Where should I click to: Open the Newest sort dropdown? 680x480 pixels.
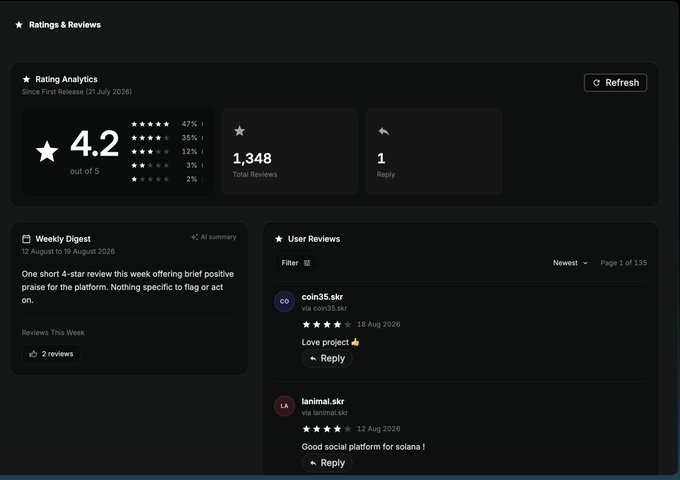(x=570, y=263)
